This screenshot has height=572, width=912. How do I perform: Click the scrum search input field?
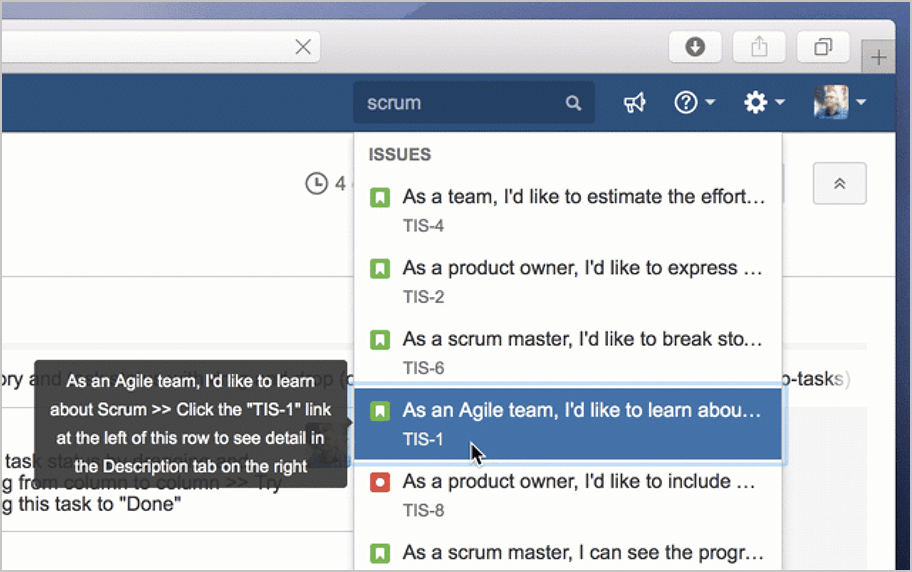coord(460,103)
